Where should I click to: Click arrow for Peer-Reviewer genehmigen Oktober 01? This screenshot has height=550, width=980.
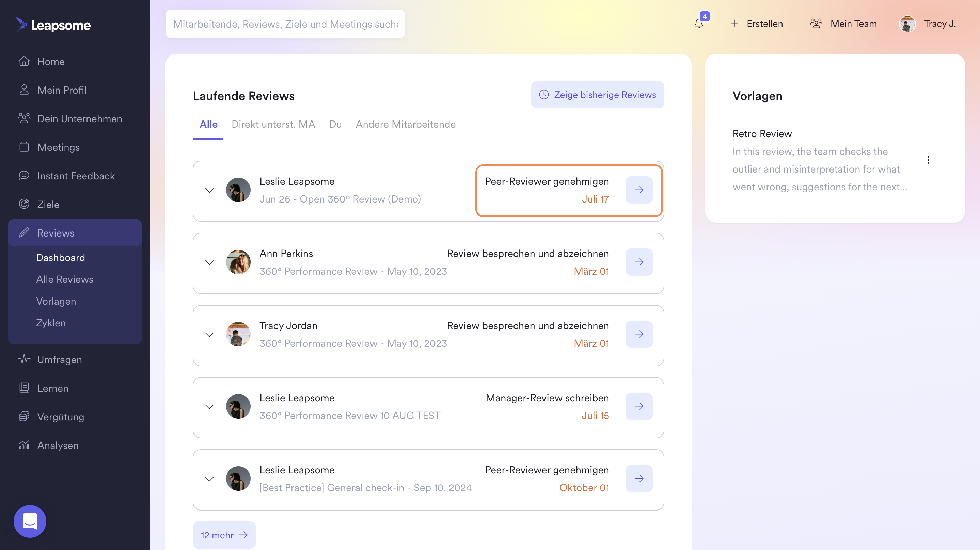point(639,478)
